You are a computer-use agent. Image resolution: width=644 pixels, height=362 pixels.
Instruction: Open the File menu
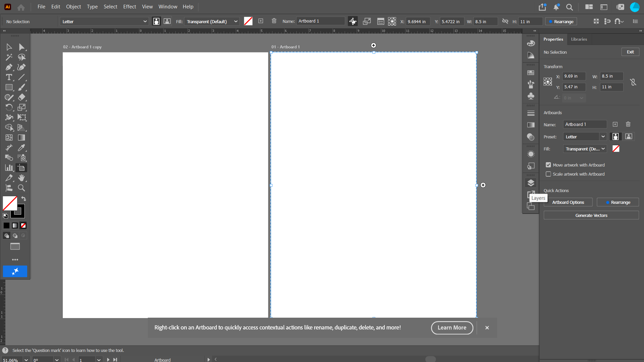pyautogui.click(x=41, y=7)
